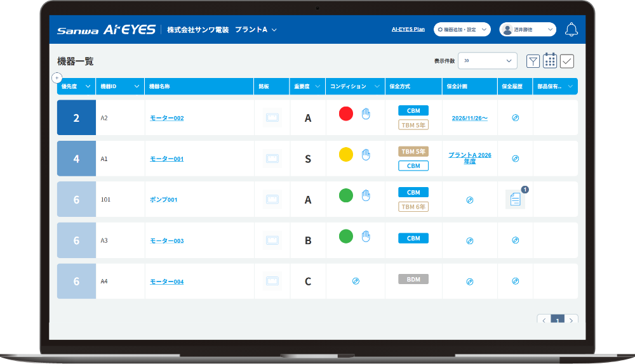Open the 機器追加・設定 dropdown
Screen dimensions: 635x364
(x=462, y=30)
